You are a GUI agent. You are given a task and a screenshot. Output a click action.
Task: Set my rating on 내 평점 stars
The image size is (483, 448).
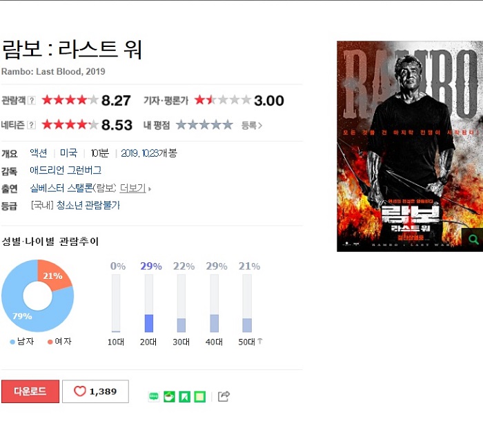204,125
